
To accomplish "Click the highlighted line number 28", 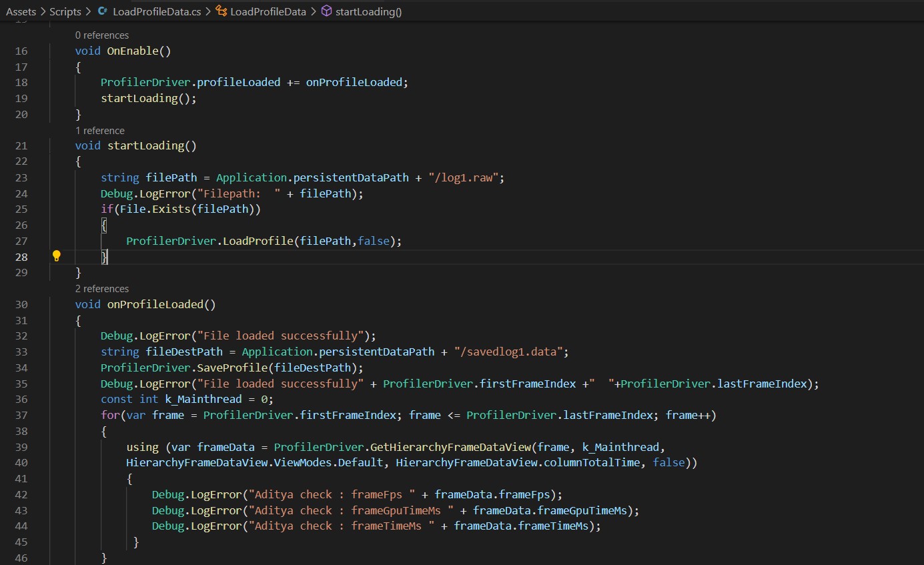I will [x=21, y=257].
